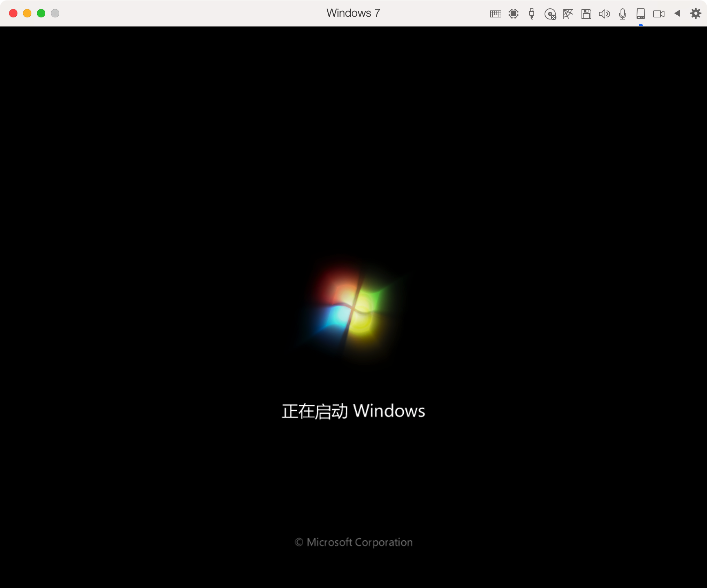
Task: Click the microphone icon
Action: coord(623,14)
